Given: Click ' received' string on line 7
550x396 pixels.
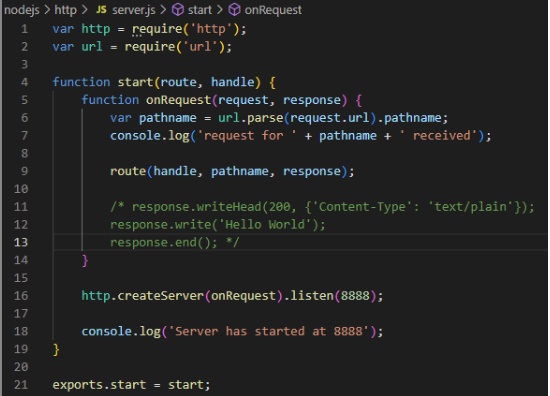Looking at the screenshot, I should [x=439, y=136].
